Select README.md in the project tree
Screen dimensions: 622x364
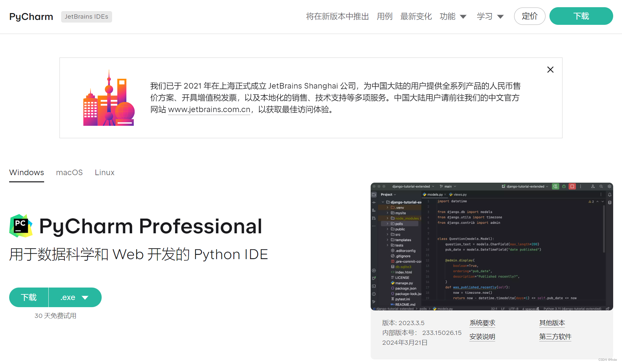[403, 305]
